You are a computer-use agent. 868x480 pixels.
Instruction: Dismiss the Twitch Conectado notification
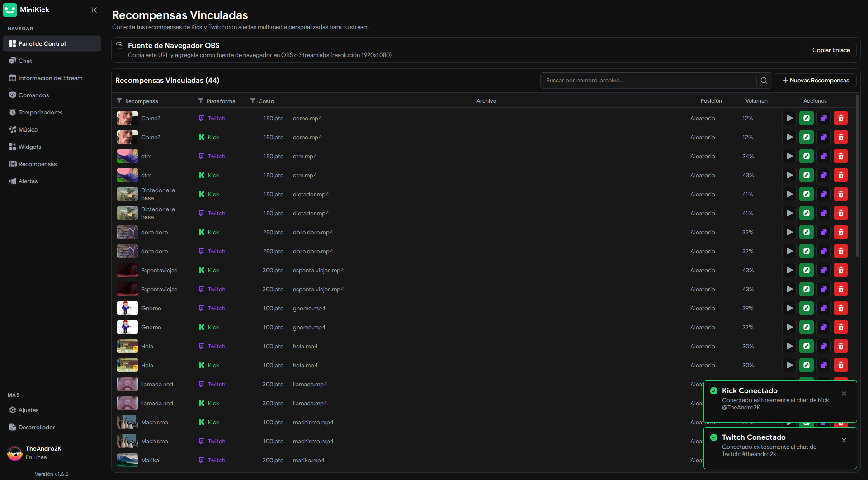[x=844, y=440]
